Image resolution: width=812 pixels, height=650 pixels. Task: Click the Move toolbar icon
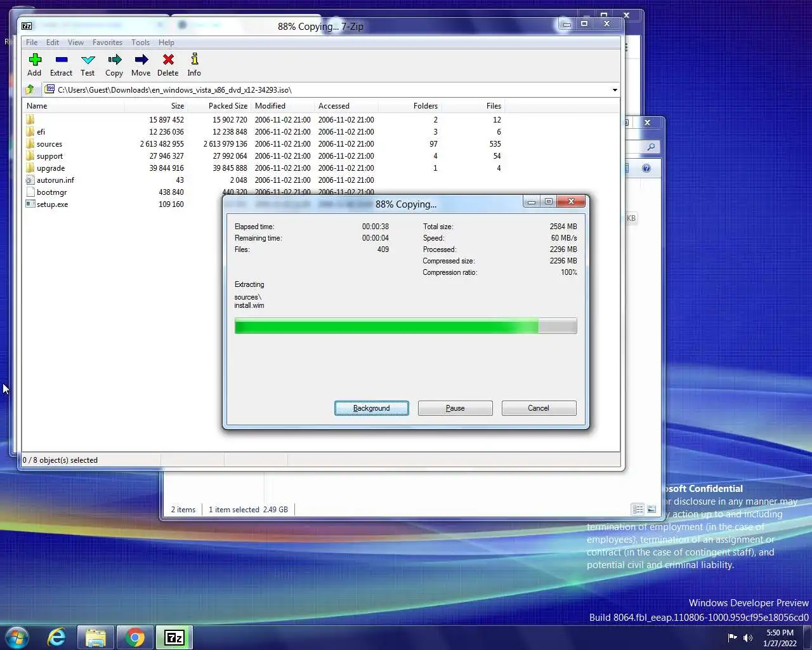coord(141,60)
